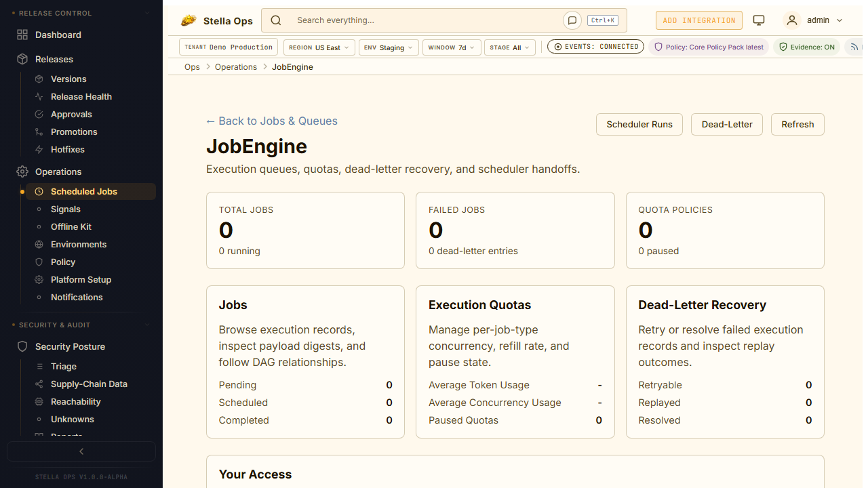Open the Region US East dropdown

click(318, 47)
